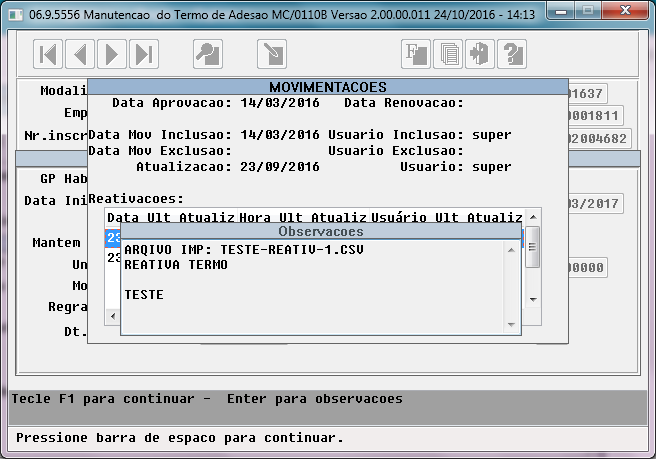
Task: Click the copy documents icon
Action: [448, 54]
